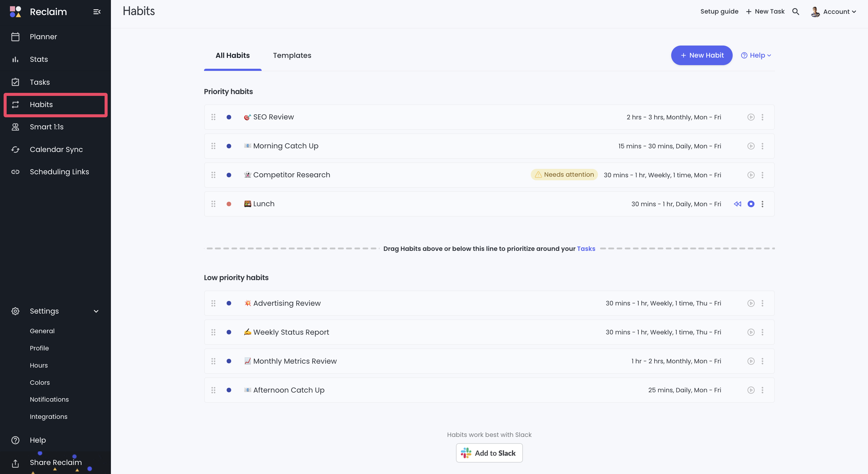Click the Help question mark icon in sidebar
Screen dimensions: 868x474
(x=15, y=440)
